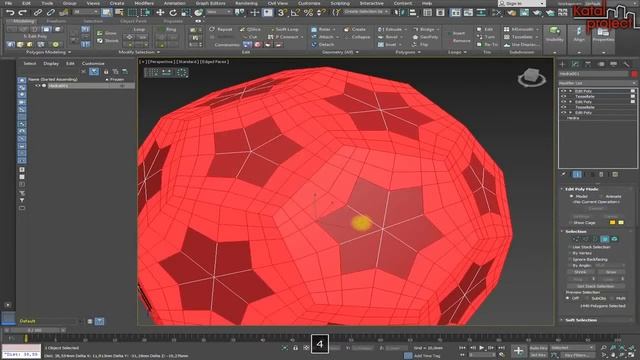Enable the Ignore Backfacing checkbox
Viewport: 640px width, 360px height.
[570, 259]
